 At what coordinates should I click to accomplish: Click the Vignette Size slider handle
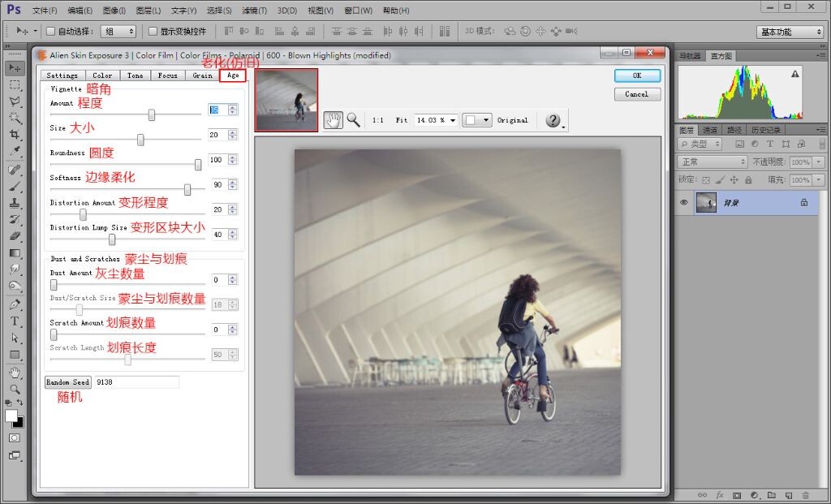pos(140,140)
